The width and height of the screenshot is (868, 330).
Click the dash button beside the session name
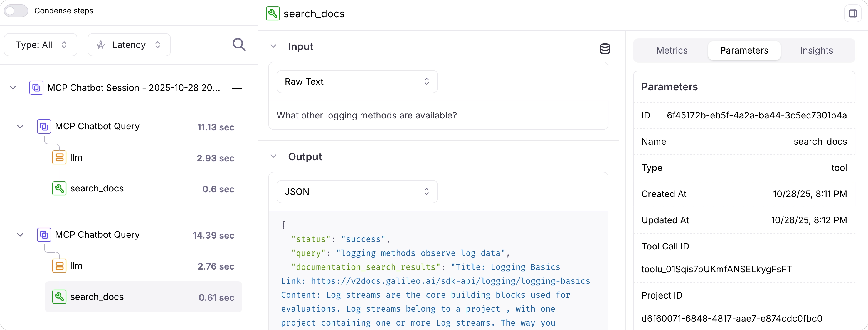point(237,88)
